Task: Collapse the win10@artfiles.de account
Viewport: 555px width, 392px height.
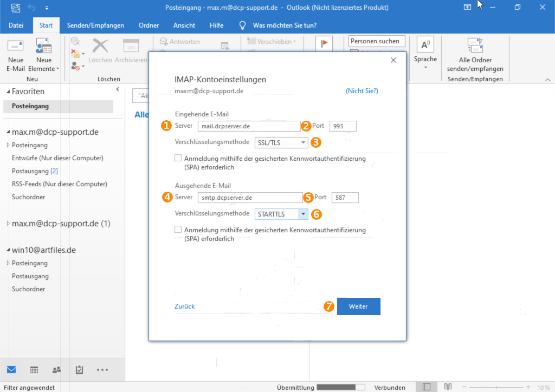Action: [8, 250]
